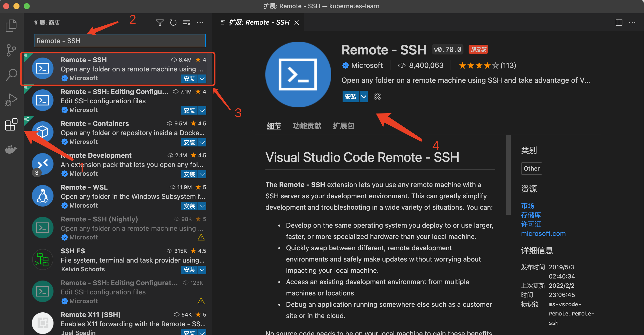Open the Search view in activity bar

click(11, 75)
